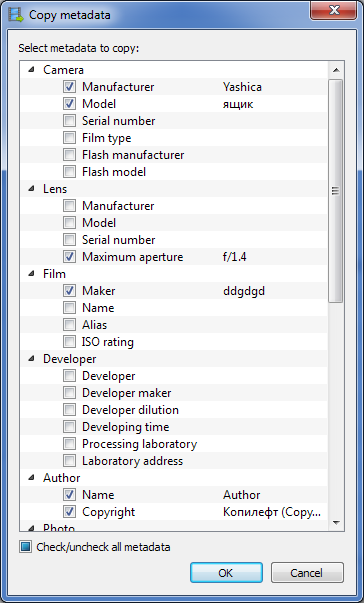Screen dimensions: 364x603
Task: Check Film Name checkbox
Action: (69, 308)
